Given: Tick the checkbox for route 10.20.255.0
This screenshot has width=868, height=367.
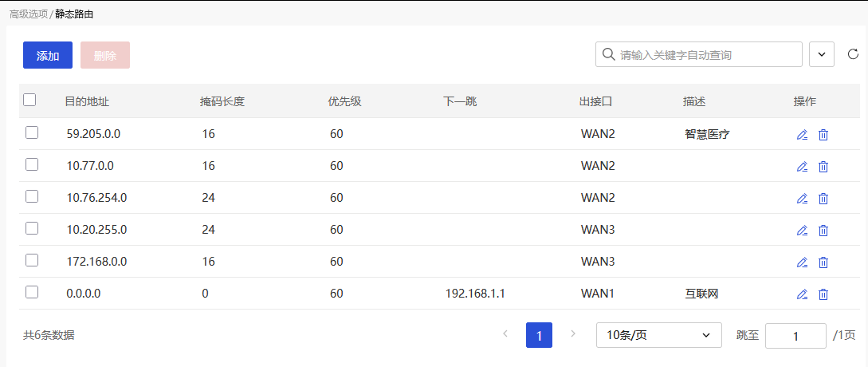Looking at the screenshot, I should click(x=32, y=228).
